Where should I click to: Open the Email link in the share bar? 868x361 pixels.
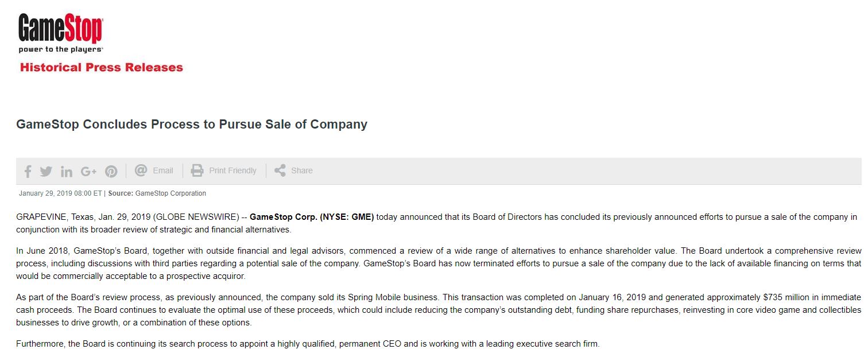coord(163,170)
